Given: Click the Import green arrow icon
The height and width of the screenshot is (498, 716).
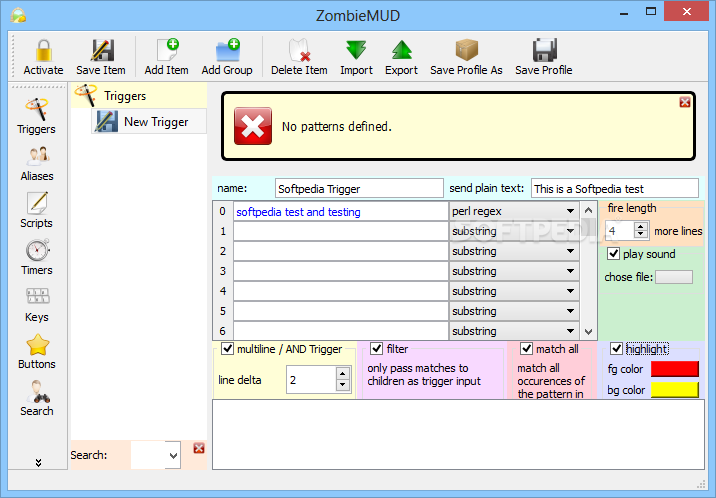Looking at the screenshot, I should click(x=356, y=50).
